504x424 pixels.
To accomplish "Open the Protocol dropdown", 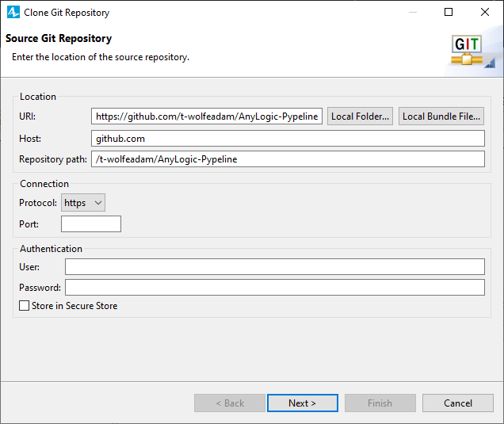I will coord(83,203).
